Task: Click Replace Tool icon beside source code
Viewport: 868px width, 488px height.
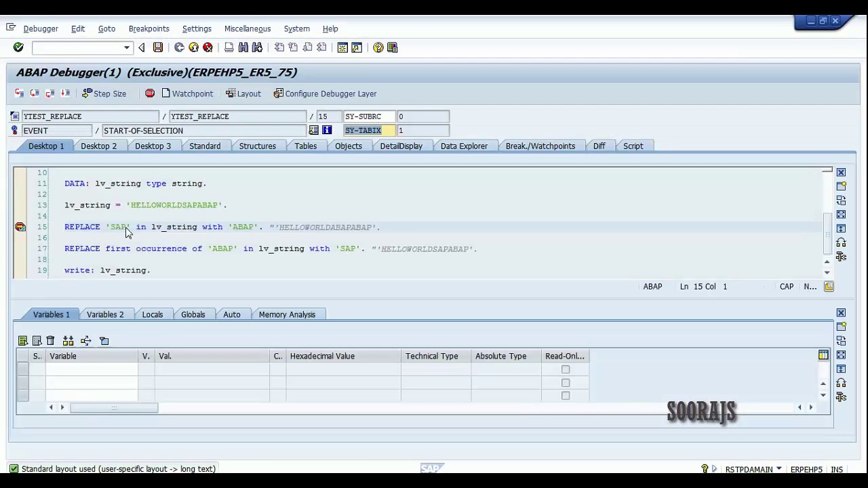Action: pos(841,201)
